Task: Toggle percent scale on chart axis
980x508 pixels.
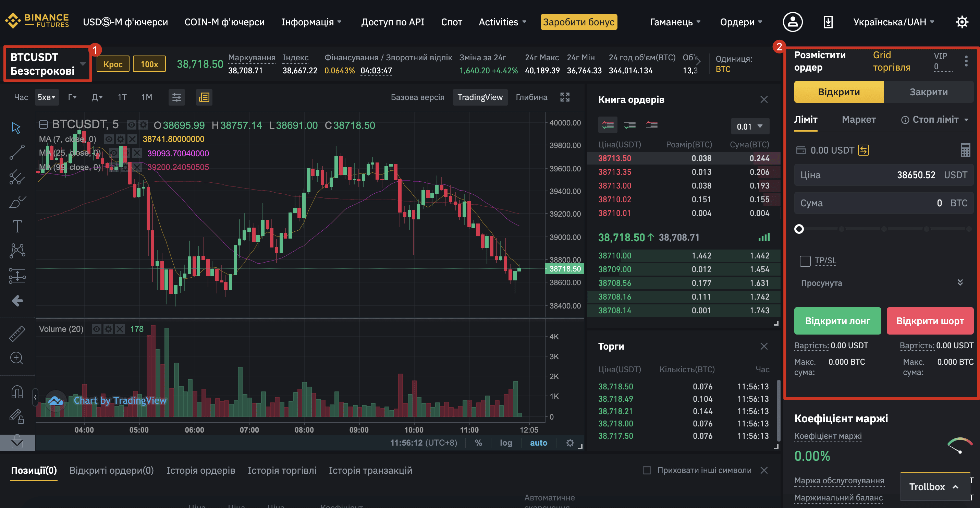Action: (x=478, y=443)
